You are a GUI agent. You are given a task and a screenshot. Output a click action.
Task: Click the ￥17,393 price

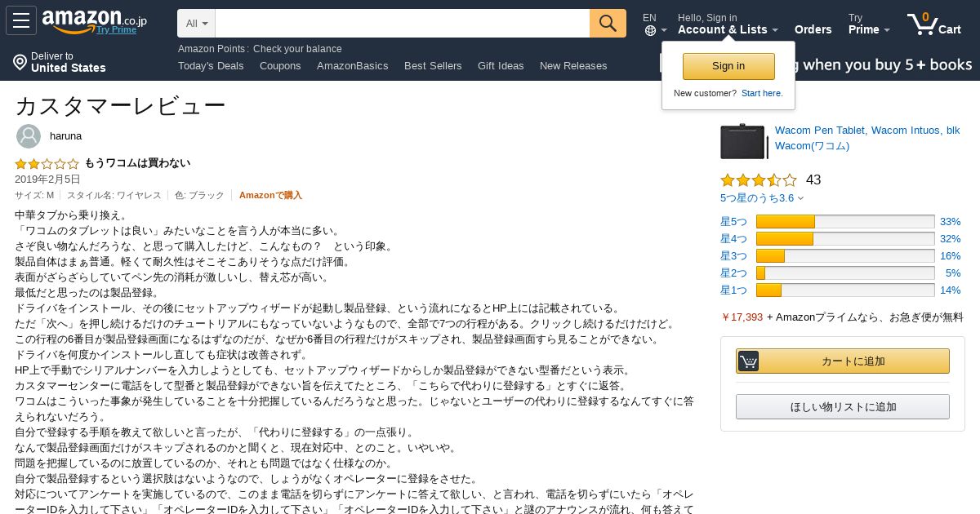(742, 317)
